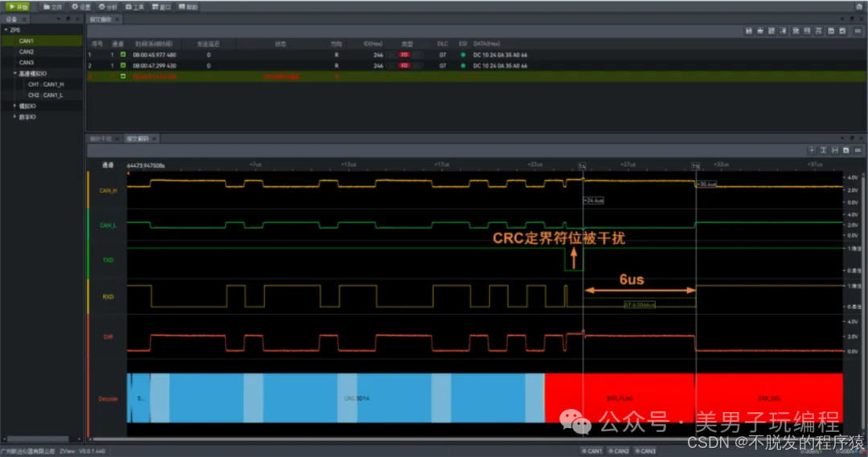Sort by the DLC column header

(442, 43)
